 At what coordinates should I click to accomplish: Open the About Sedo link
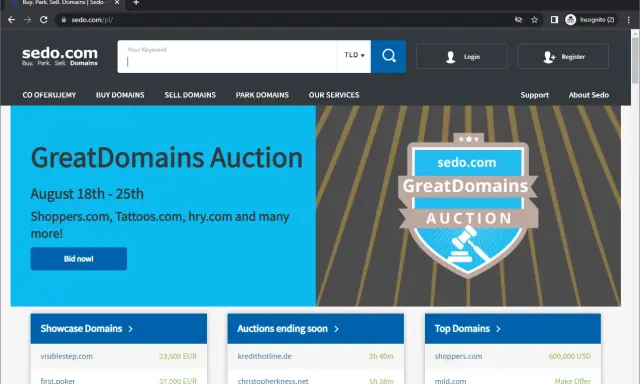tap(589, 95)
